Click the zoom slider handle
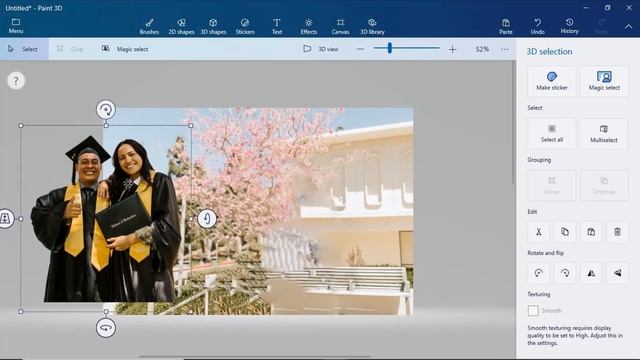The image size is (640, 360). (x=390, y=48)
